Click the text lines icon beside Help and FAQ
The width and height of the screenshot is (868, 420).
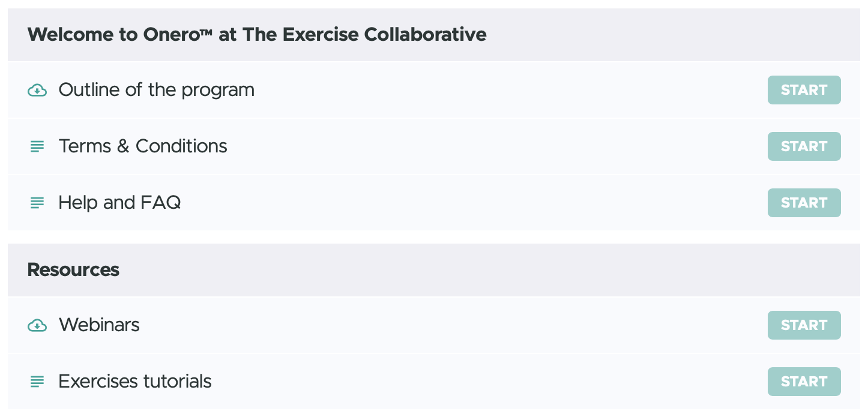pos(37,203)
